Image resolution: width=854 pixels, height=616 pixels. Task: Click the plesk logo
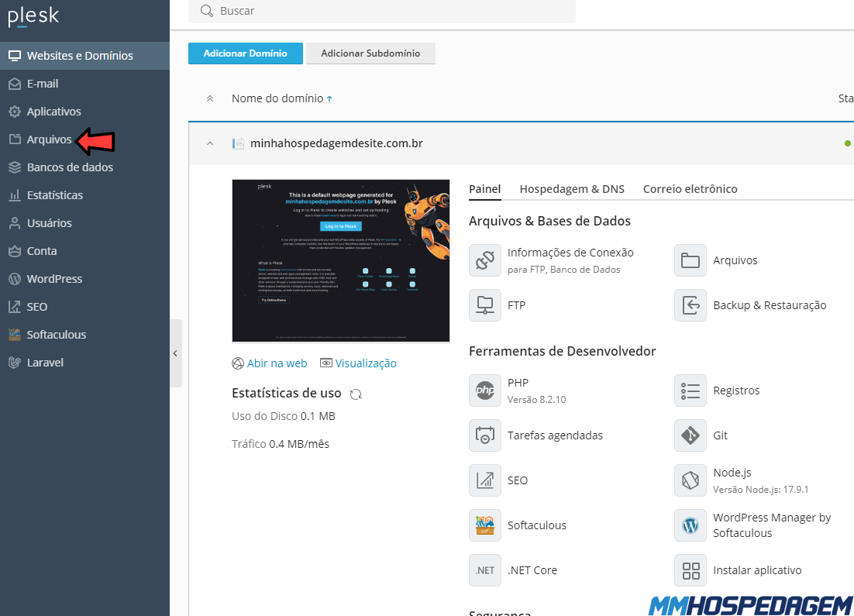(33, 17)
